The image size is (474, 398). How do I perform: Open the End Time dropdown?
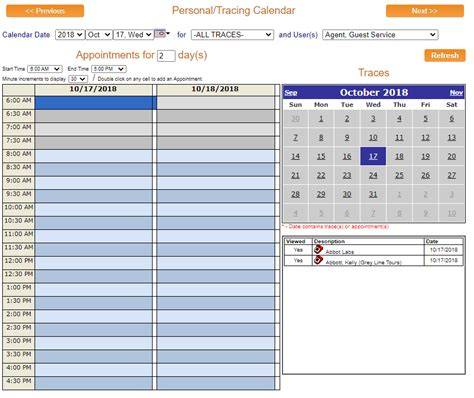pos(109,69)
